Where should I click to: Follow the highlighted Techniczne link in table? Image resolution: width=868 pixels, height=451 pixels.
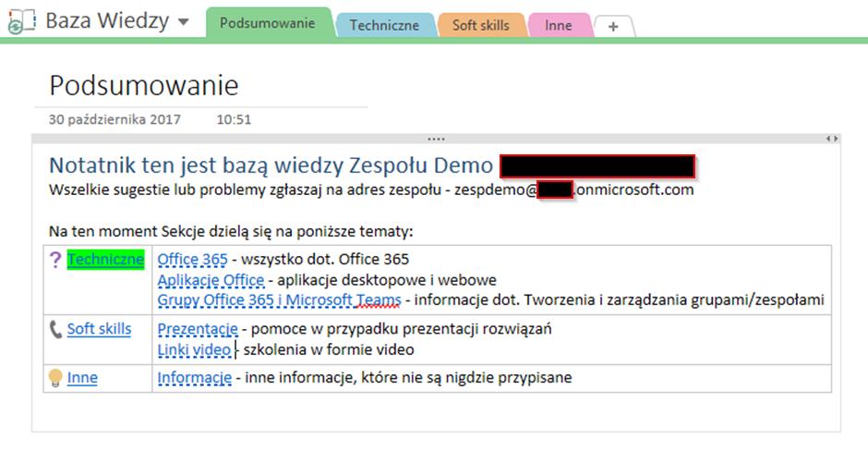[106, 260]
